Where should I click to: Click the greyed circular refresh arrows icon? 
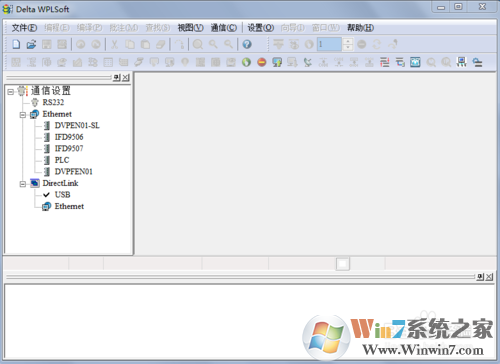(377, 44)
